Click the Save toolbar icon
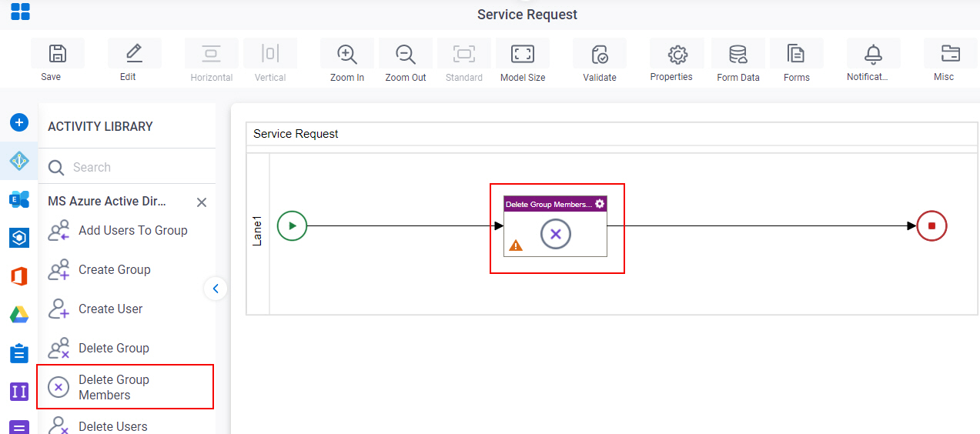The width and height of the screenshot is (980, 434). (57, 54)
